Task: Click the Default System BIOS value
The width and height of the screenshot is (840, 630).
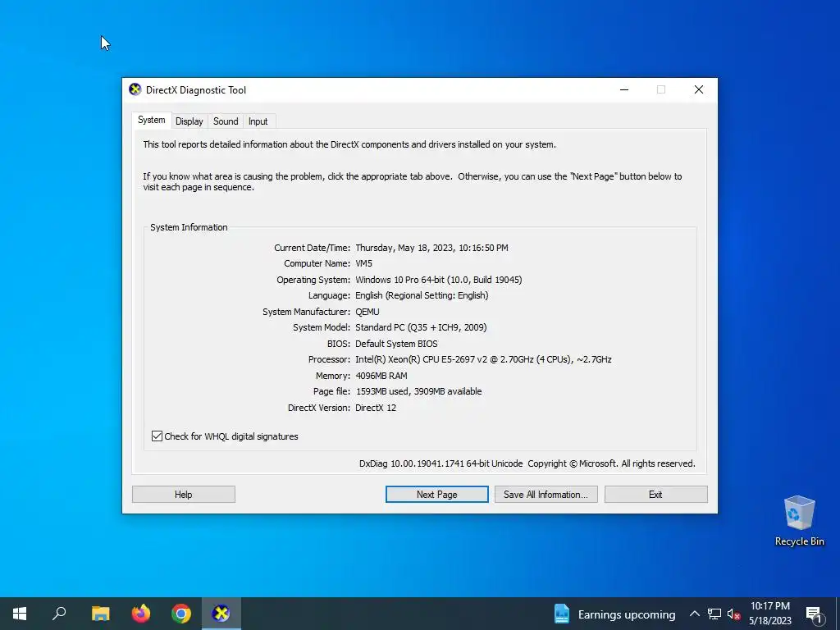Action: (x=396, y=344)
